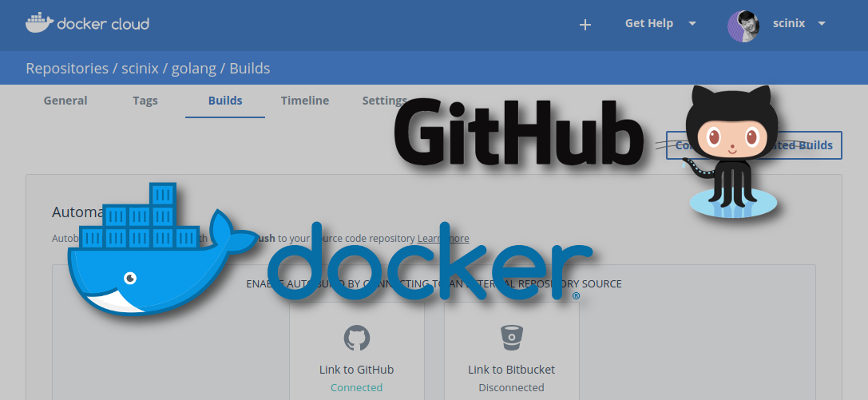Select the Link to GitHub card
Image resolution: width=868 pixels, height=400 pixels.
pos(356,350)
